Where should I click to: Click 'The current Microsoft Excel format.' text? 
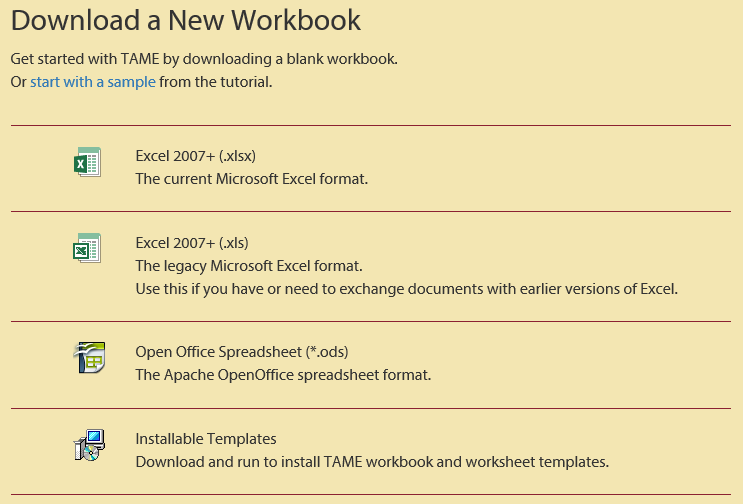252,179
